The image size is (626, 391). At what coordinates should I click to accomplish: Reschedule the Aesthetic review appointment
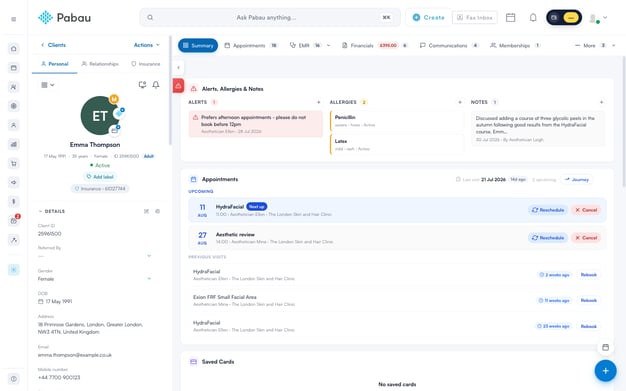click(x=548, y=238)
